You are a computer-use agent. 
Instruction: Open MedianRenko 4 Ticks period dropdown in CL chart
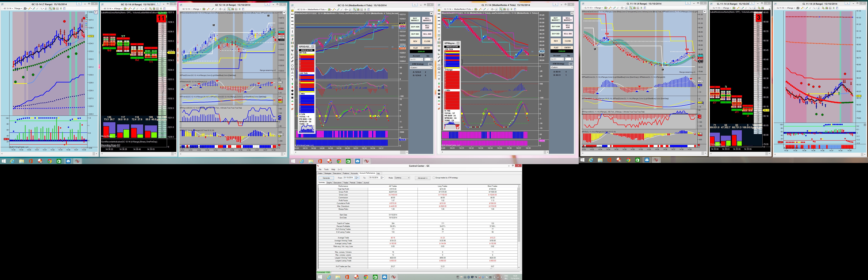click(x=464, y=10)
